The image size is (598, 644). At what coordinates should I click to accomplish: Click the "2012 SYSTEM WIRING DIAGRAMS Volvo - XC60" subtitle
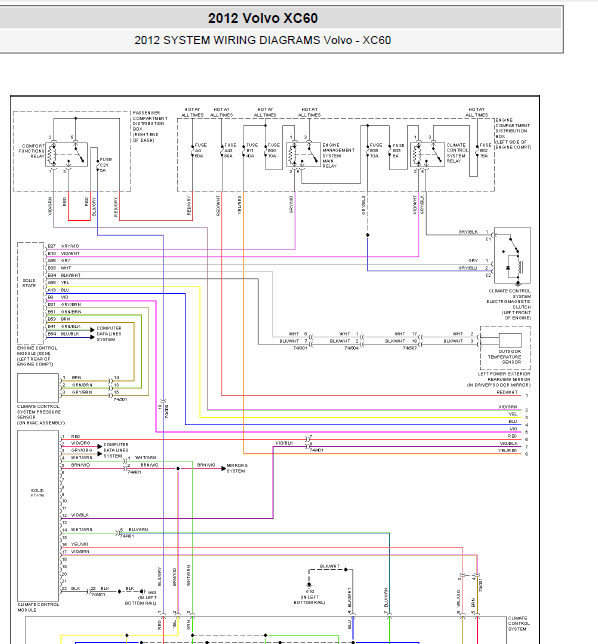click(x=263, y=40)
